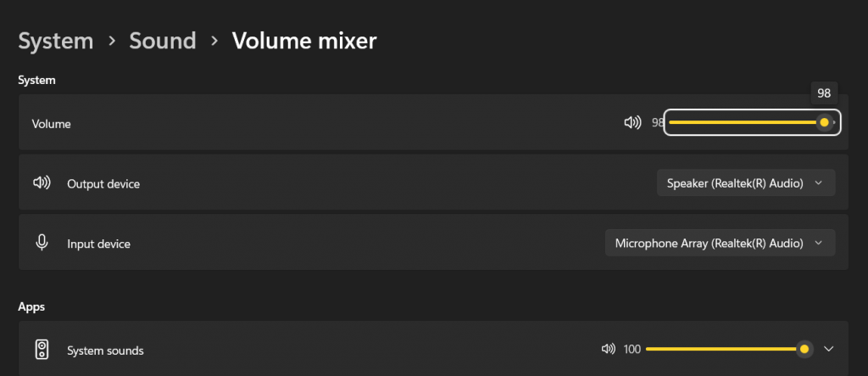Click the system Volume slider thumb
This screenshot has height=376, width=868.
coord(824,123)
